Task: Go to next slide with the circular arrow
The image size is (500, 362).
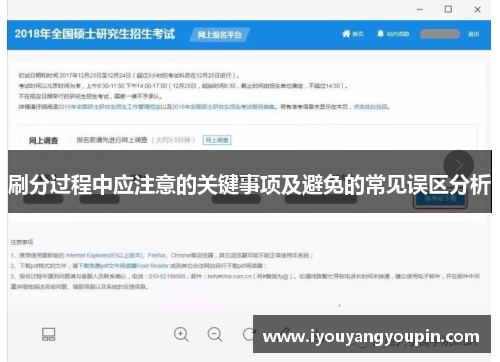Action: pos(458,165)
